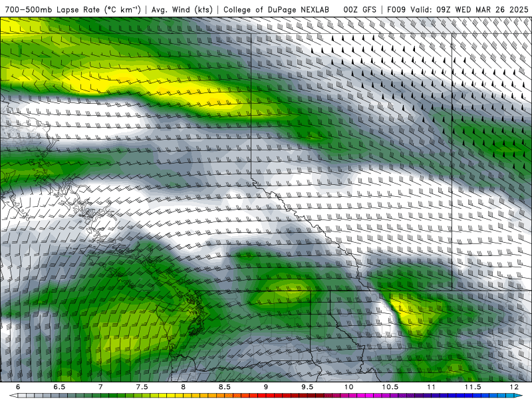Click the 'Avg. Wind (kts)' label
This screenshot has width=532, height=399.
182,9
